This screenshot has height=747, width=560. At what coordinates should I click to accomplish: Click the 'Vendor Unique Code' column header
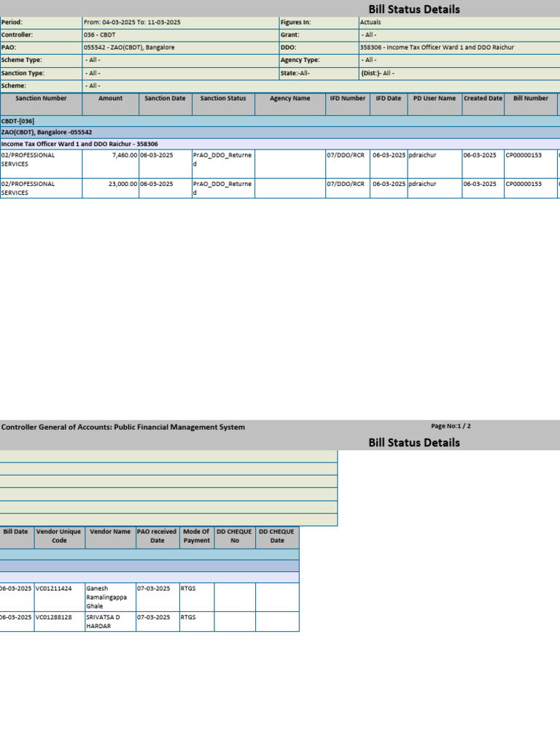pos(58,536)
